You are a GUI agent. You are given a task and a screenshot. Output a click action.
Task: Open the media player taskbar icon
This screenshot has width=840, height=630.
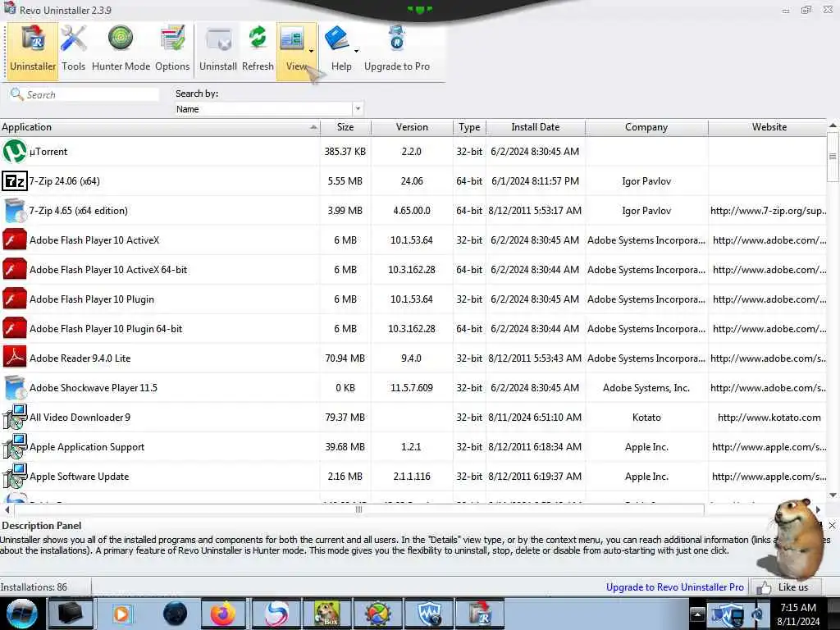[x=121, y=614]
